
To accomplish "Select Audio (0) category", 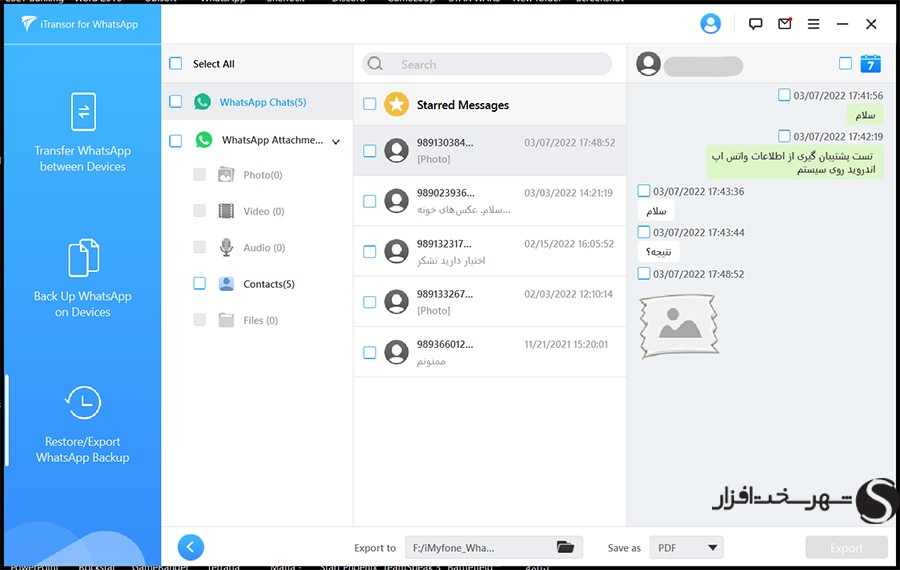I will 264,247.
